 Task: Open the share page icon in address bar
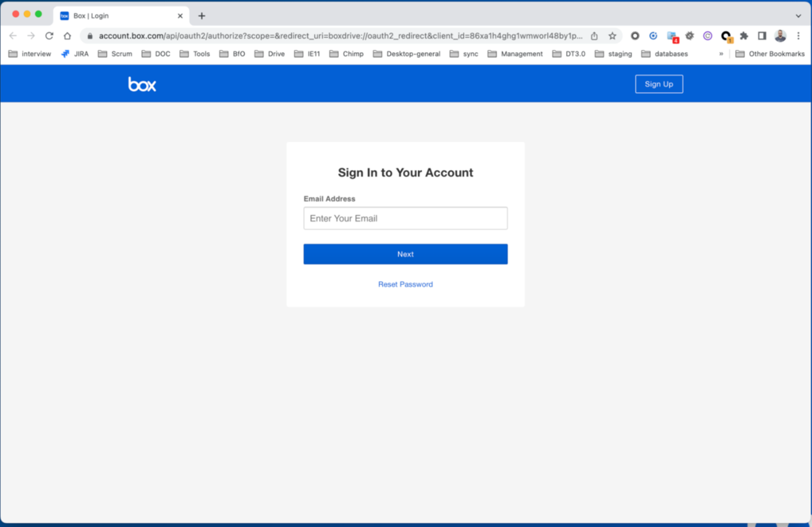tap(595, 36)
